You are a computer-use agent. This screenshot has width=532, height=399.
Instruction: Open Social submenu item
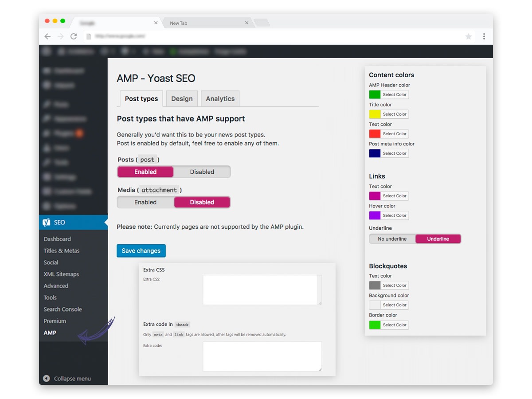pyautogui.click(x=51, y=262)
